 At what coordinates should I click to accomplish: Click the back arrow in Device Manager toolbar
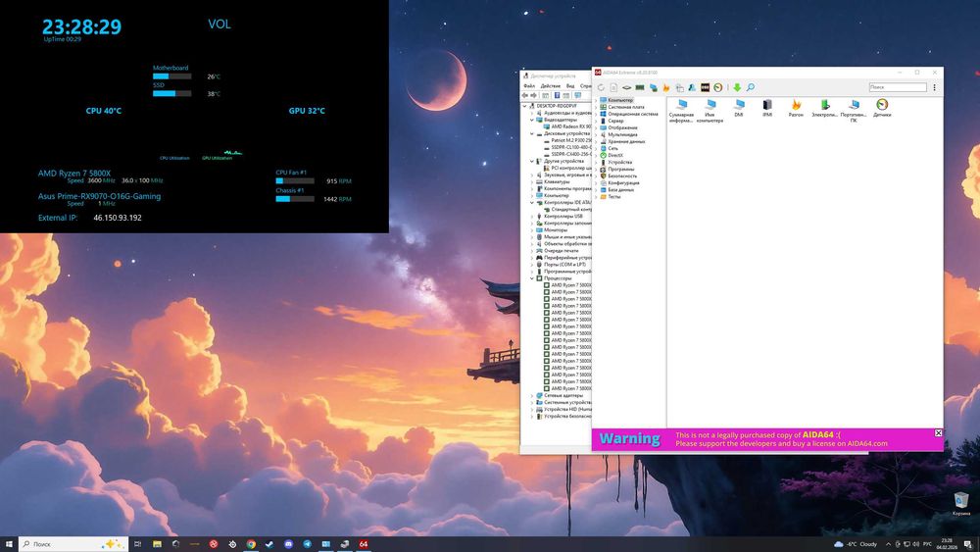pos(525,95)
